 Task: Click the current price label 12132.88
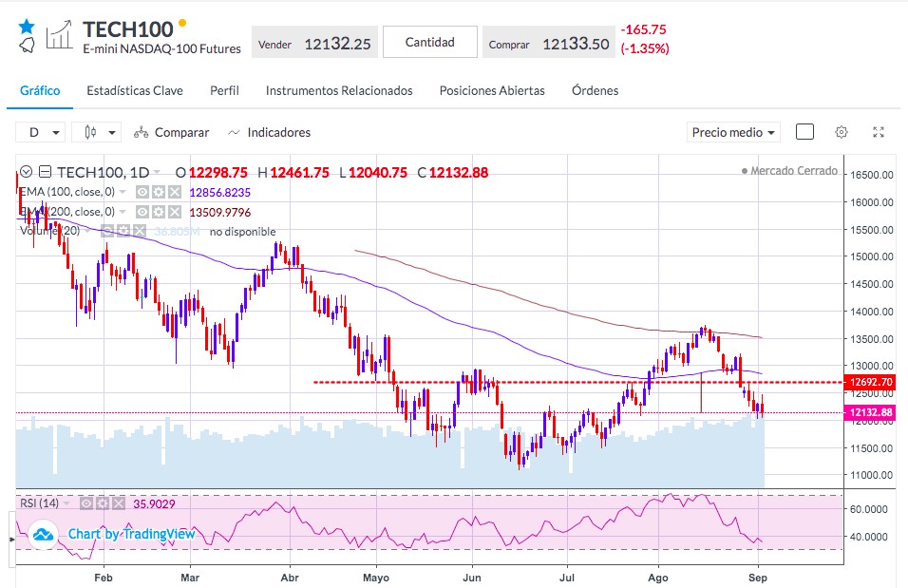pos(870,412)
